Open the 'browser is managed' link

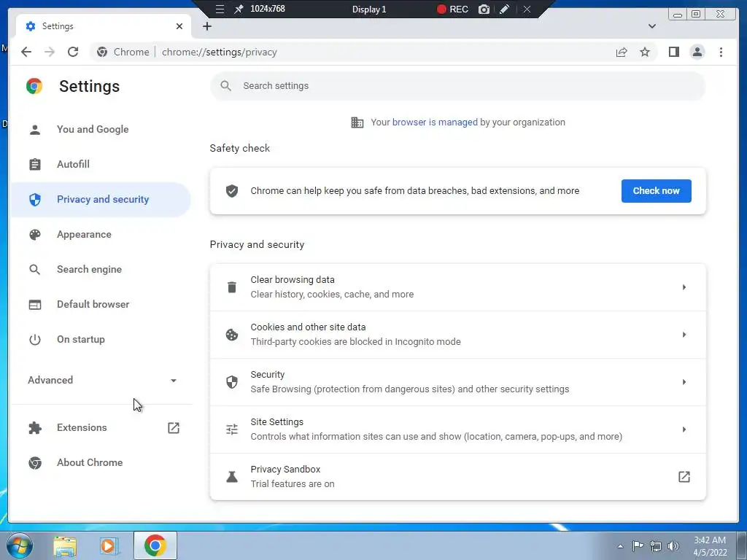[435, 122]
